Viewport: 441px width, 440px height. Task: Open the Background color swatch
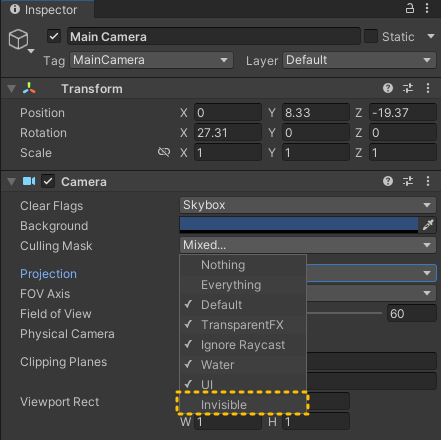[x=299, y=225]
